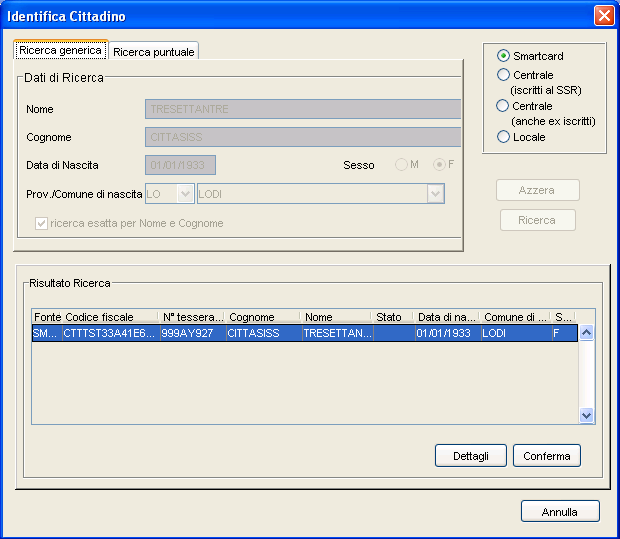Sort results by Codice fiscale column
620x539 pixels.
click(x=110, y=317)
